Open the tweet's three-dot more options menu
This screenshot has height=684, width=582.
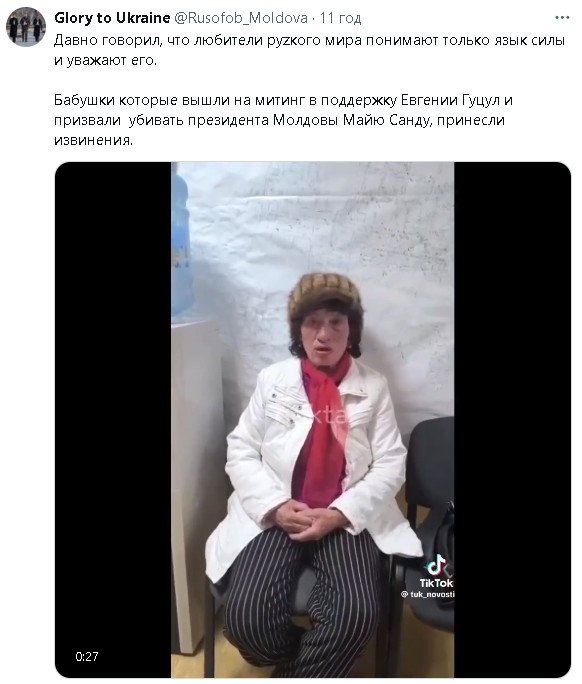tap(562, 18)
